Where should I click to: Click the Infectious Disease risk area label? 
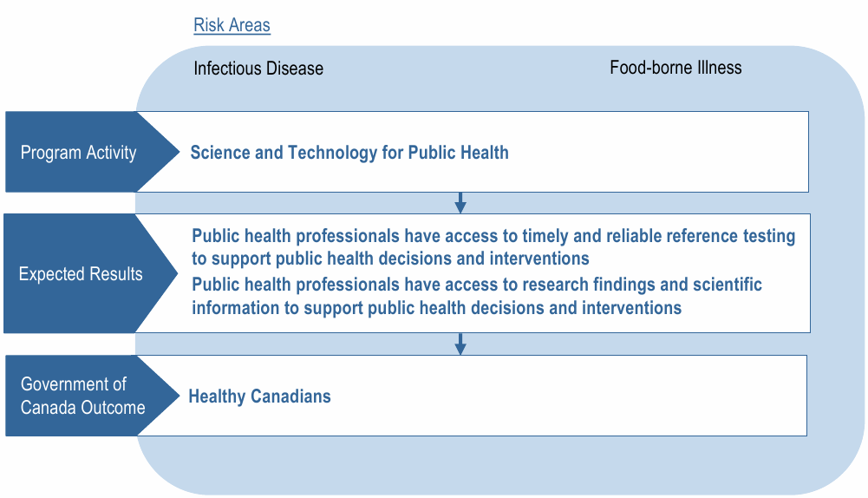pos(258,69)
